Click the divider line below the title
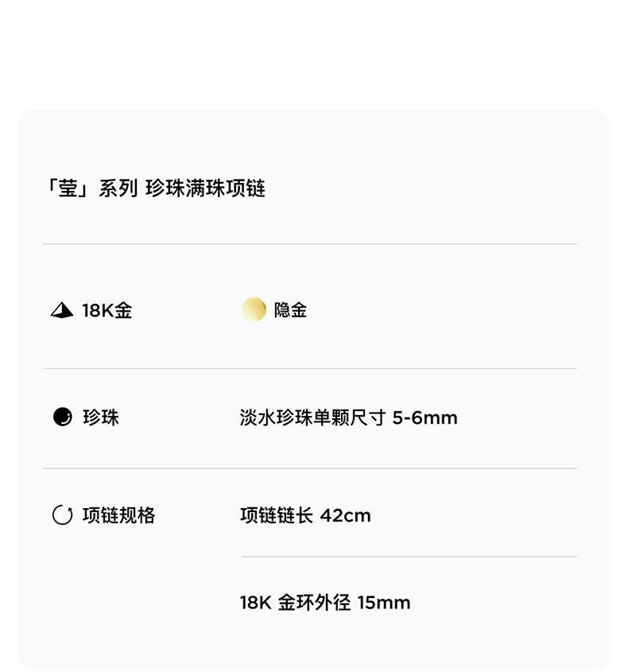The width and height of the screenshot is (628, 672). 310,244
